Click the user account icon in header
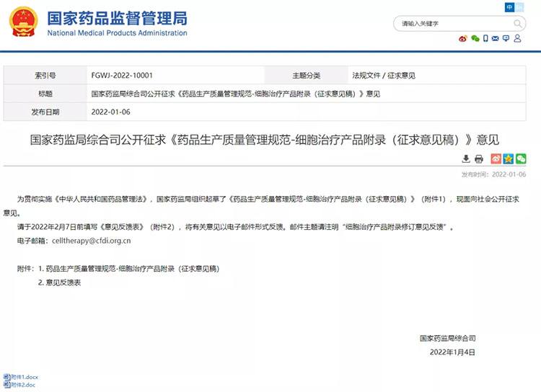 coord(517,38)
